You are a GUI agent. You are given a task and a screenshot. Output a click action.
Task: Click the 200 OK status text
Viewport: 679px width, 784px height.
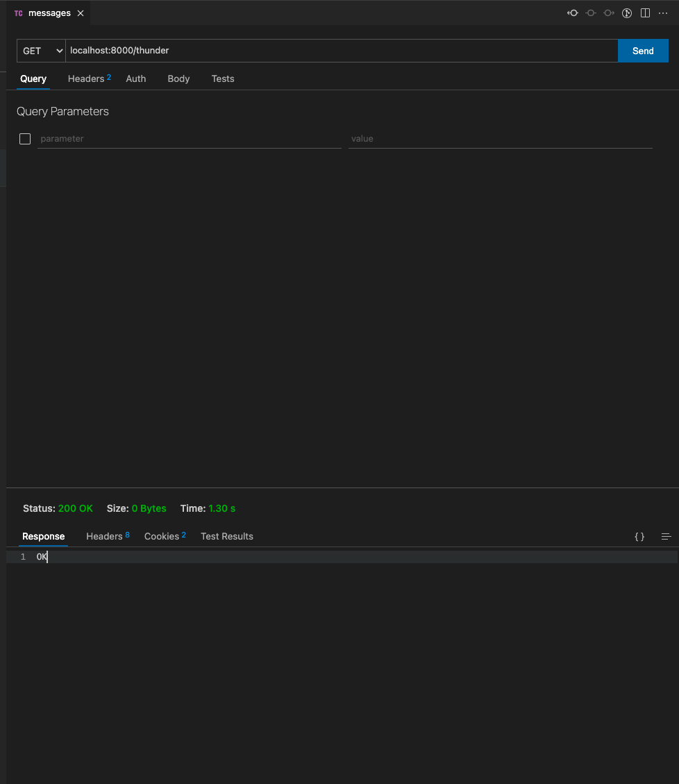pos(76,508)
